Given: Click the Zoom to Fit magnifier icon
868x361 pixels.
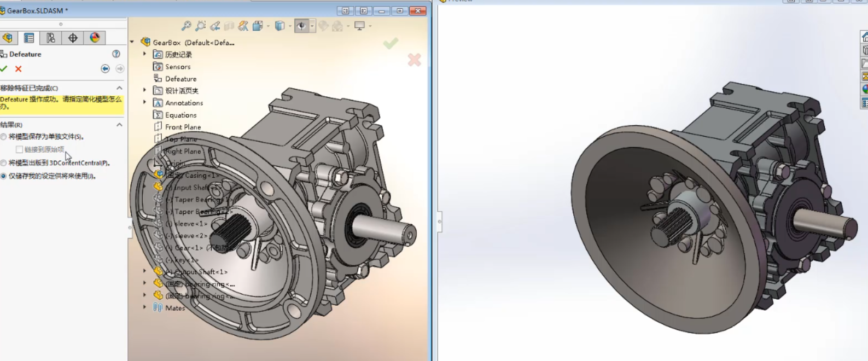Looking at the screenshot, I should point(187,26).
